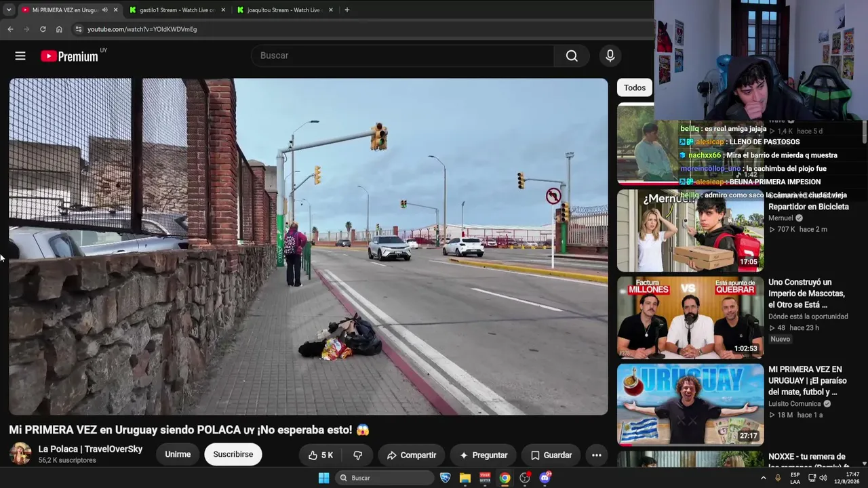Open a new browser tab
868x488 pixels.
click(347, 10)
